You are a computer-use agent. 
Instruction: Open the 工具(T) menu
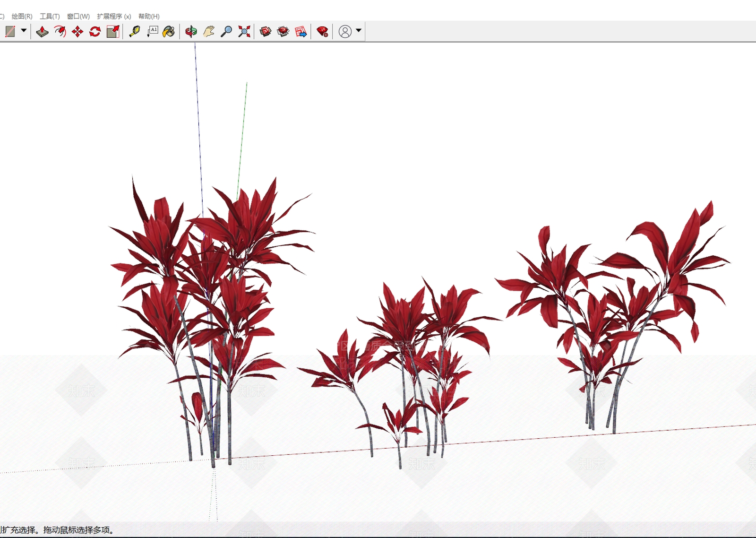pos(50,16)
